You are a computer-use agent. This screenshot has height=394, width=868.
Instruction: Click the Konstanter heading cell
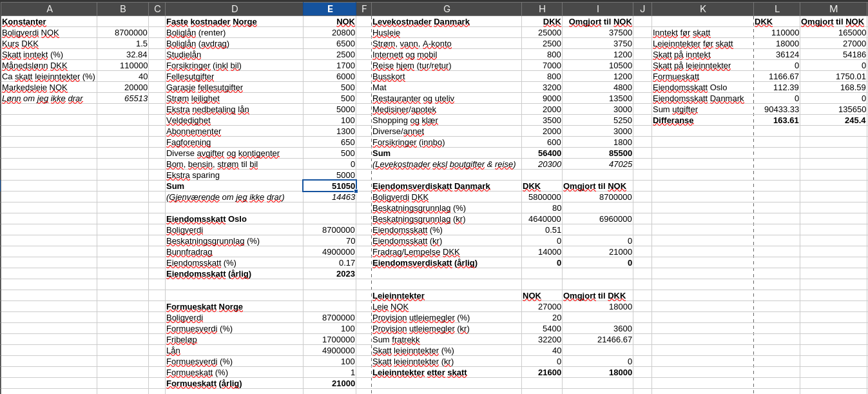(x=49, y=21)
